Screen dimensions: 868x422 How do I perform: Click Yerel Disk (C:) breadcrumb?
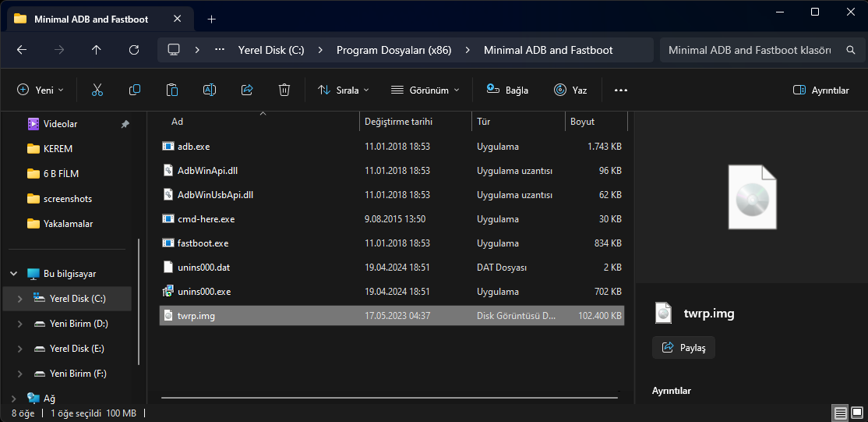[x=271, y=50]
